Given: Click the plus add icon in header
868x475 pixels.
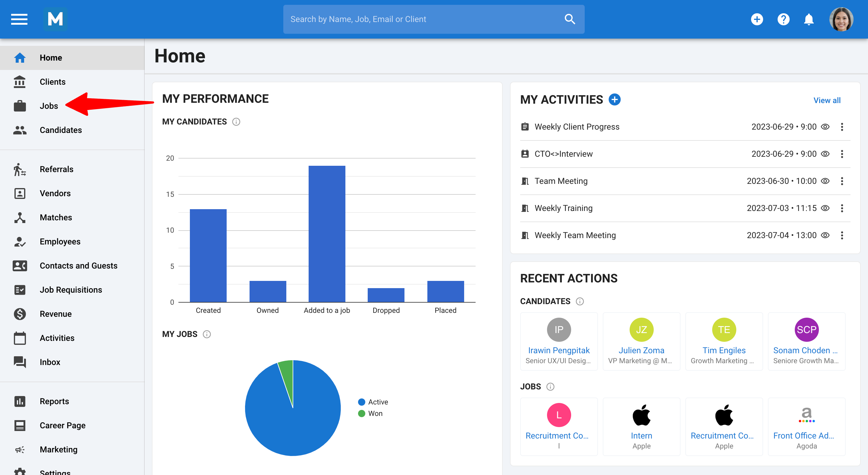Looking at the screenshot, I should tap(757, 19).
